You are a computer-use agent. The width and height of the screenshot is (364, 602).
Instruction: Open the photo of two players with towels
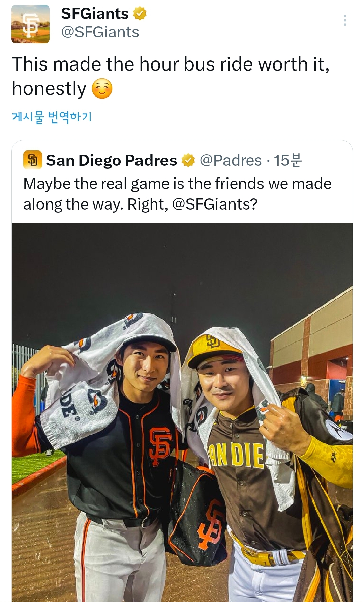click(182, 405)
